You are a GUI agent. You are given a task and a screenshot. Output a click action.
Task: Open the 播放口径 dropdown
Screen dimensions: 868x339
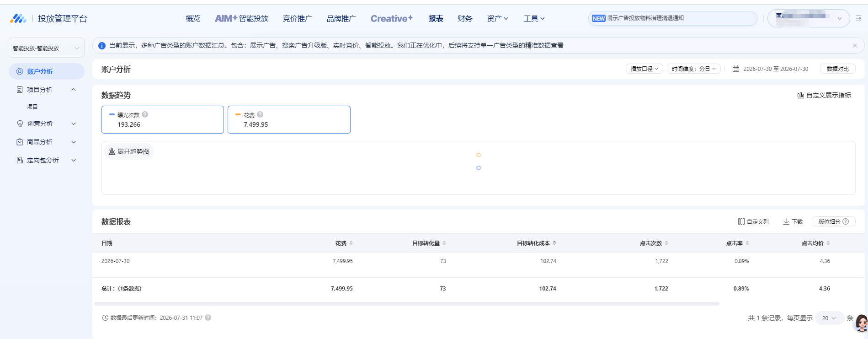click(x=644, y=69)
